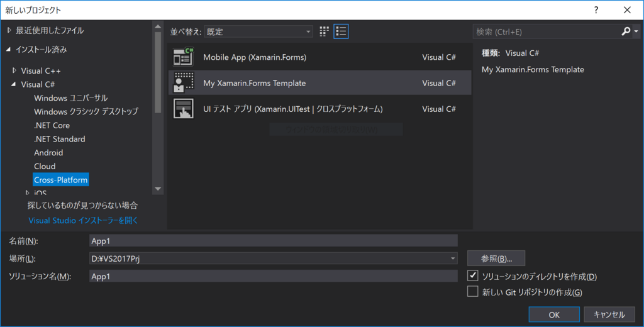The image size is (644, 327).
Task: Open the search options dropdown arrow
Action: (x=636, y=31)
